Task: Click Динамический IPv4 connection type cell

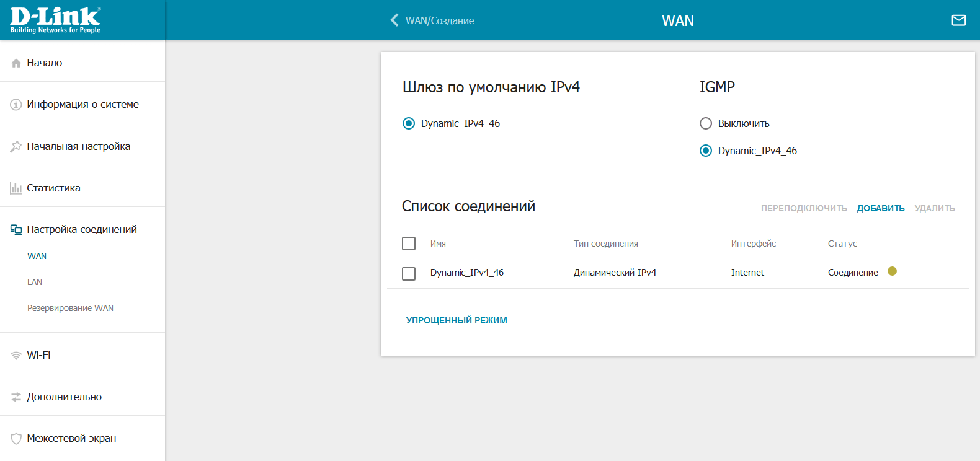Action: click(x=615, y=273)
